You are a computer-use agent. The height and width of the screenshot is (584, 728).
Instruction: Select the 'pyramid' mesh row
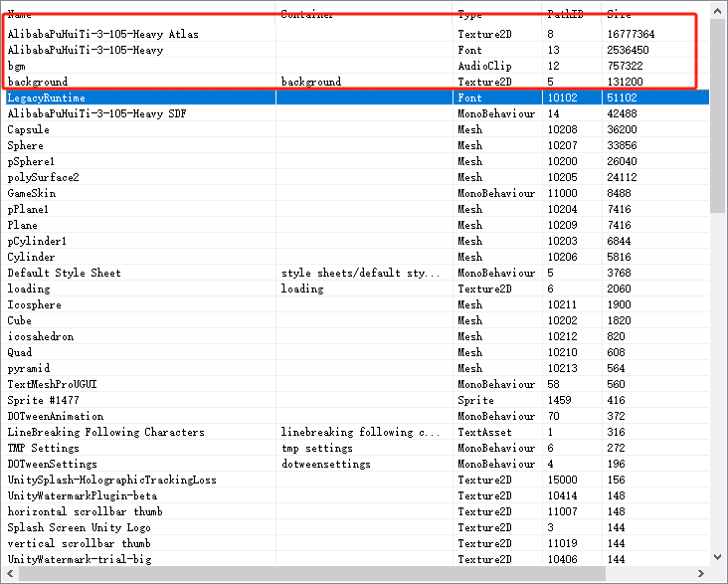tap(356, 368)
